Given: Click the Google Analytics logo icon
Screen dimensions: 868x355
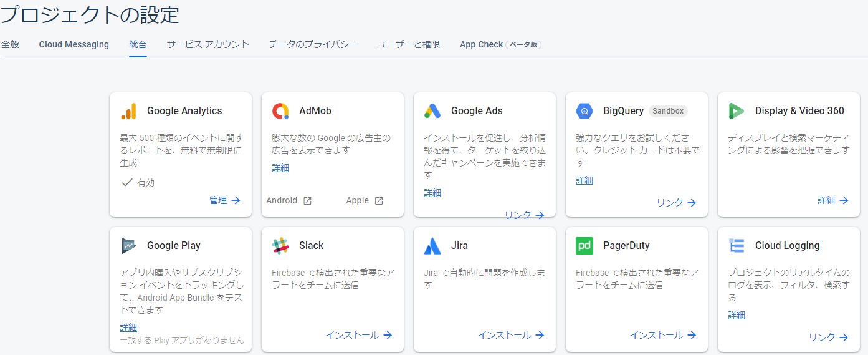Looking at the screenshot, I should 128,111.
